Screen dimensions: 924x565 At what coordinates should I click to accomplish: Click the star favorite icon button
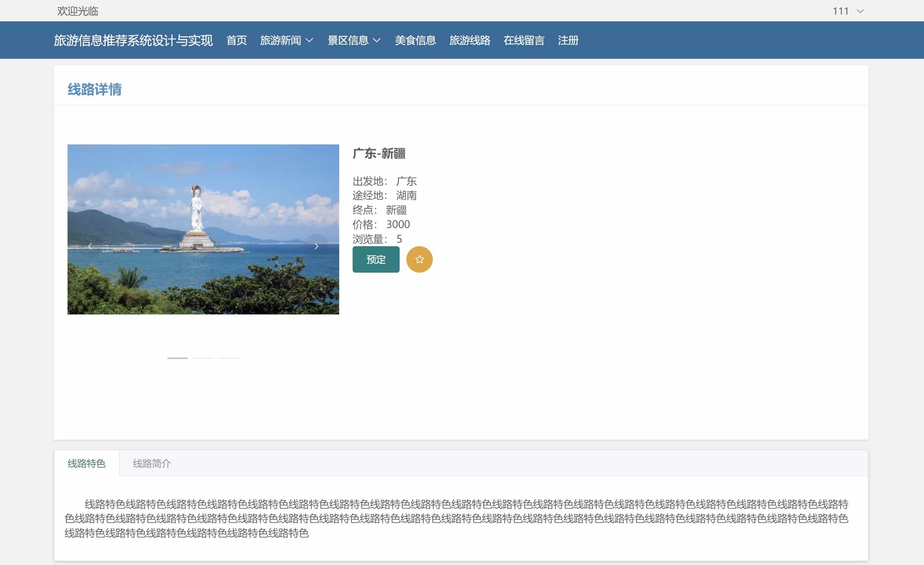419,259
